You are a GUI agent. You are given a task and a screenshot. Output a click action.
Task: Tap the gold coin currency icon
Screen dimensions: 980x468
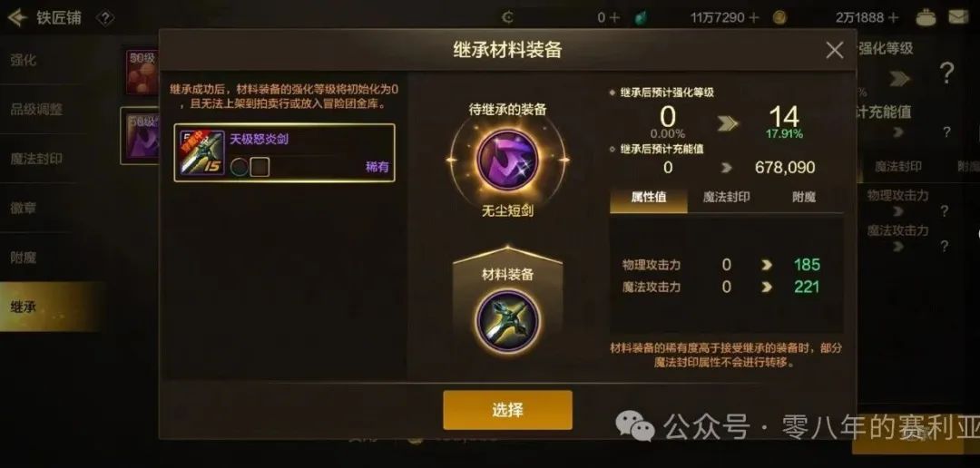(x=779, y=17)
